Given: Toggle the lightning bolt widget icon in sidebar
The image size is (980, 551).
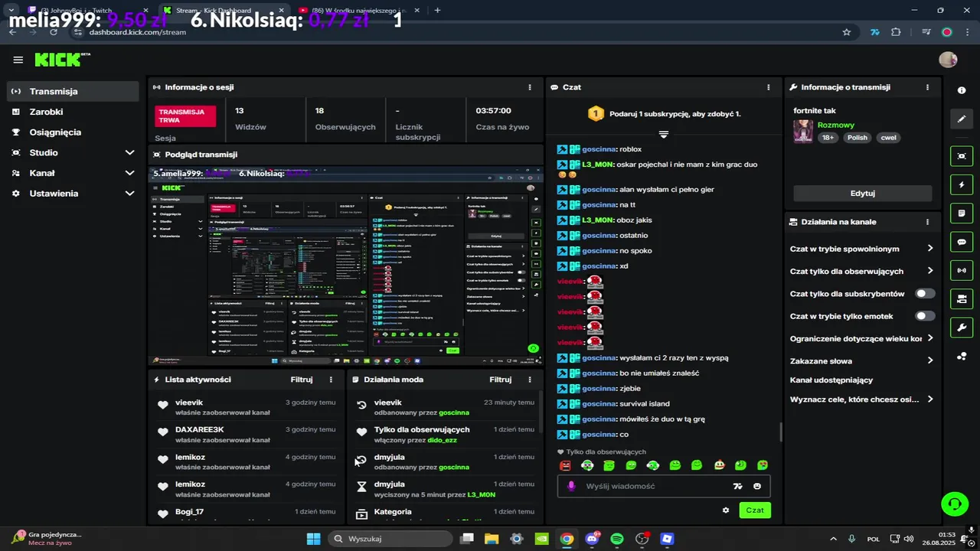Looking at the screenshot, I should [962, 185].
